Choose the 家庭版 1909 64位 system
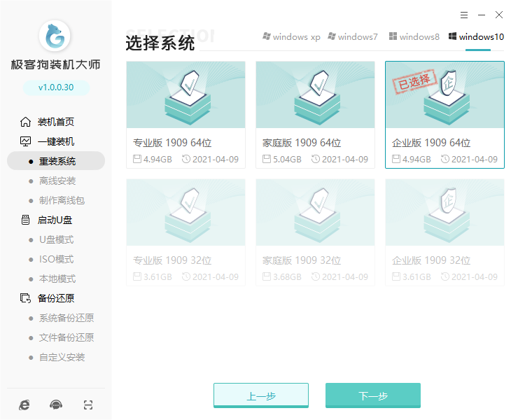 point(315,115)
